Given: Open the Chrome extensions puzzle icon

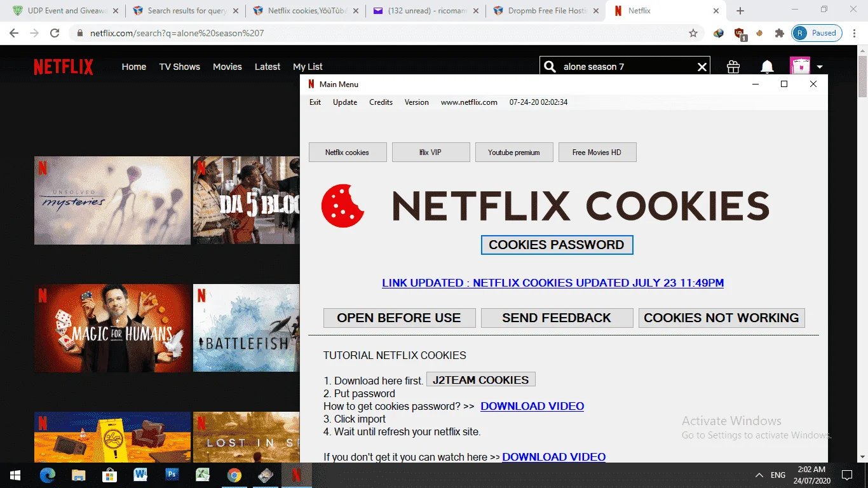Looking at the screenshot, I should click(x=779, y=33).
